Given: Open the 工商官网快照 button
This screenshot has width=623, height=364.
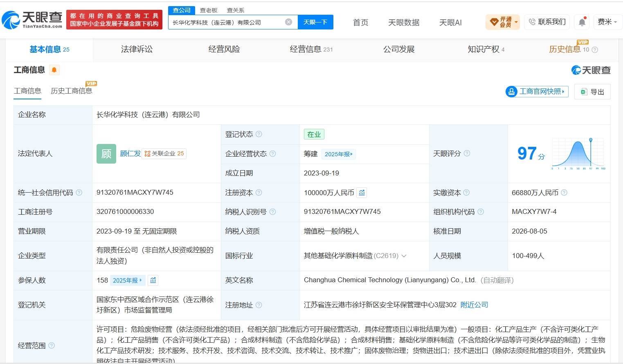Looking at the screenshot, I should coord(537,92).
